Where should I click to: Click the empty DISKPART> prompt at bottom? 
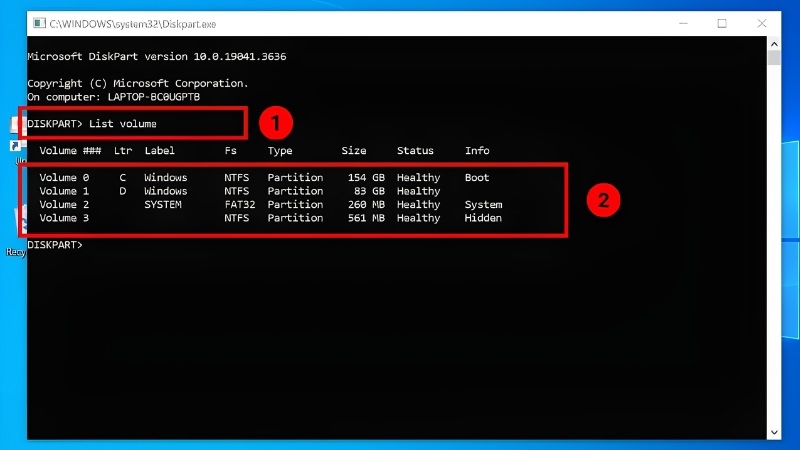click(x=55, y=245)
